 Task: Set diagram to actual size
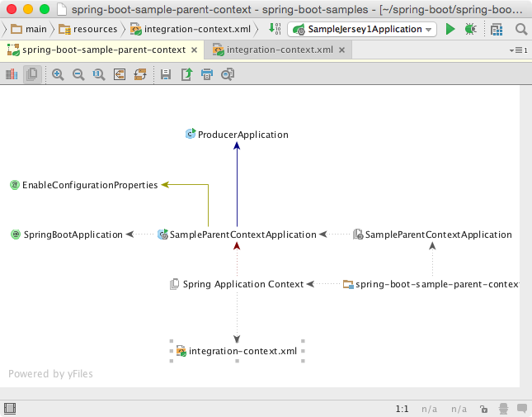(99, 74)
